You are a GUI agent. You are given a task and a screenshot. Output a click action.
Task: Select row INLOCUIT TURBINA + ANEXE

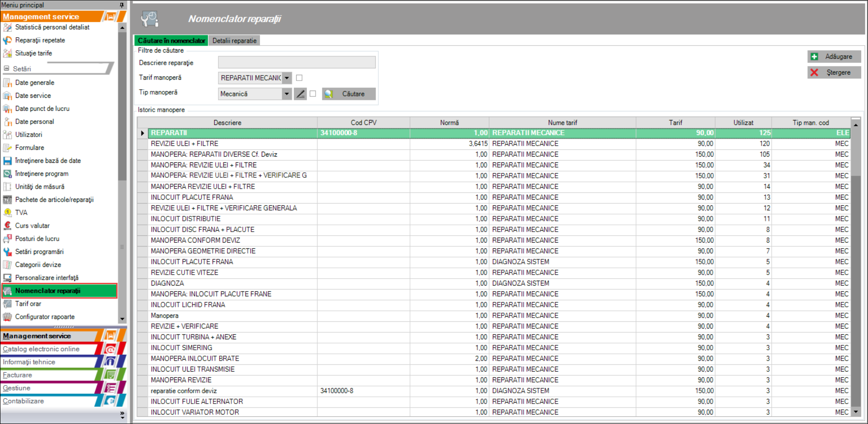pos(494,337)
